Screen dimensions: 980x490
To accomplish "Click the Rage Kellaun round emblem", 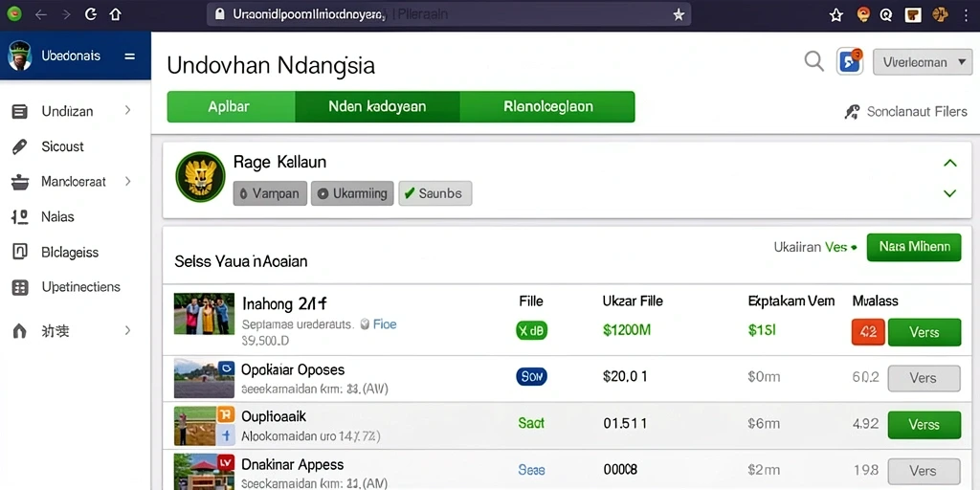I will pyautogui.click(x=200, y=176).
